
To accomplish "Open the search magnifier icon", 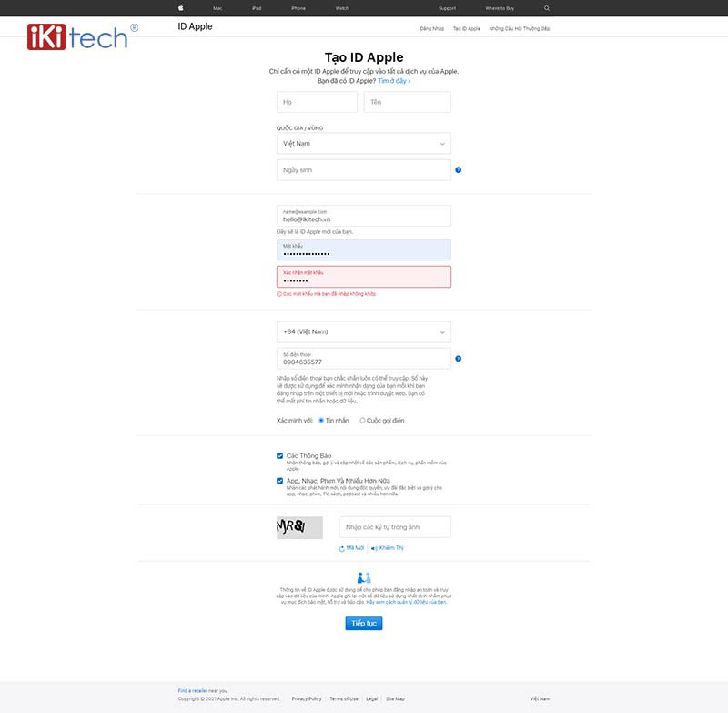I will [547, 8].
